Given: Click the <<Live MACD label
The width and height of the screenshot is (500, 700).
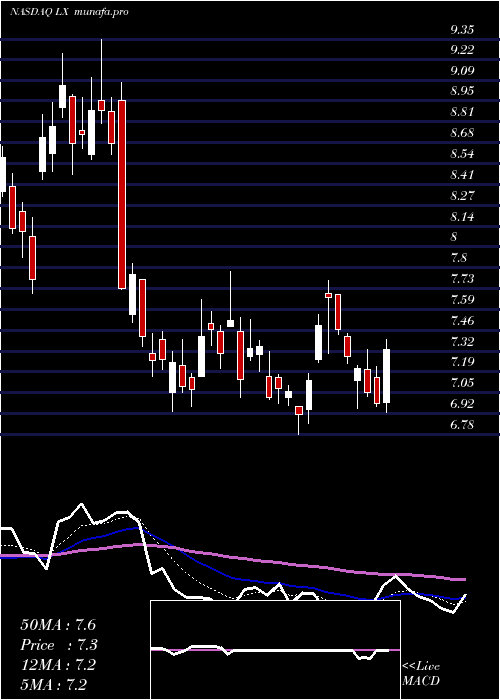Looking at the screenshot, I should tap(421, 674).
